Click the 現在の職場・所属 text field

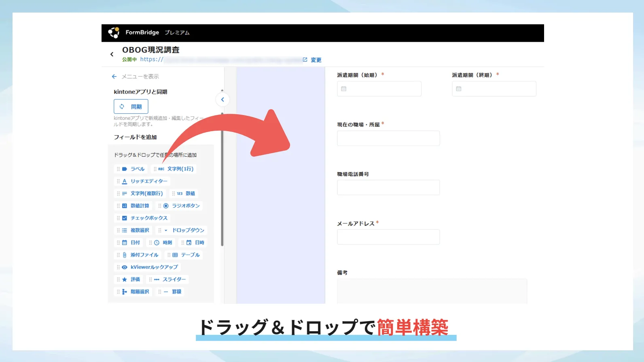click(388, 138)
